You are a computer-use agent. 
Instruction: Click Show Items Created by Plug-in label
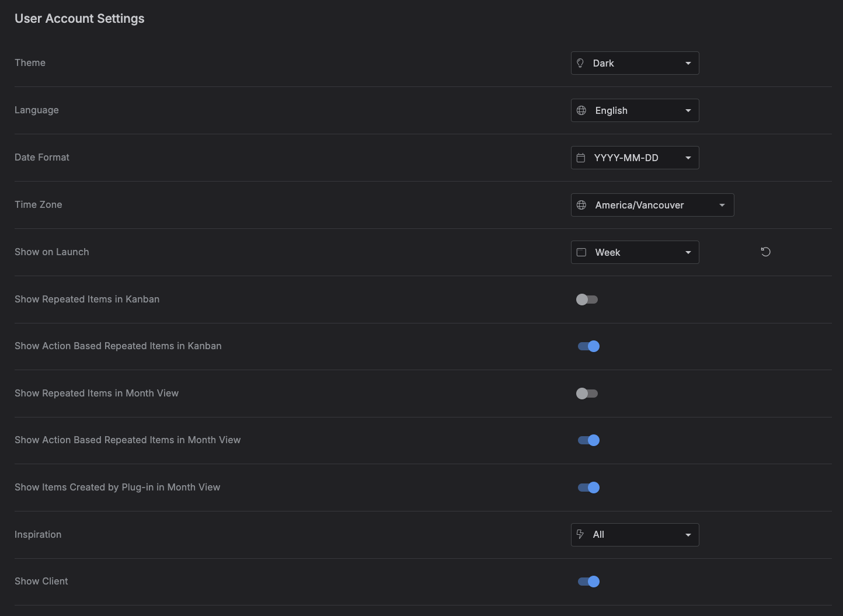[x=117, y=487]
